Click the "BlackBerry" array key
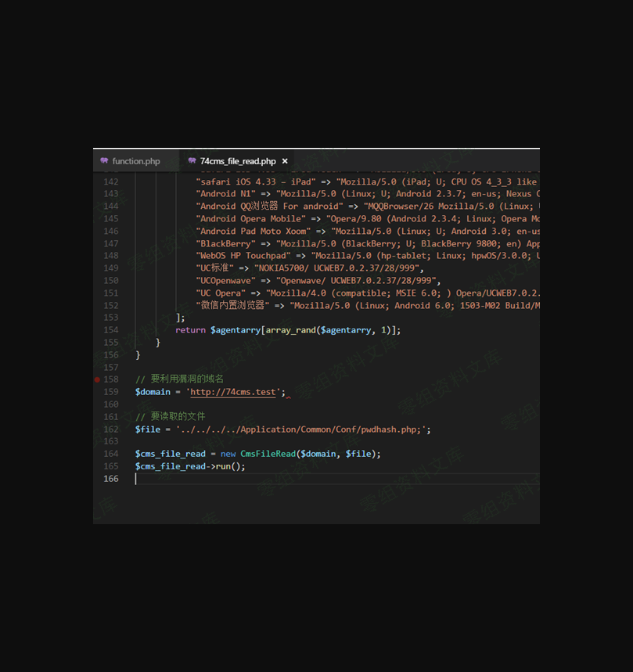The image size is (633, 672). (225, 244)
